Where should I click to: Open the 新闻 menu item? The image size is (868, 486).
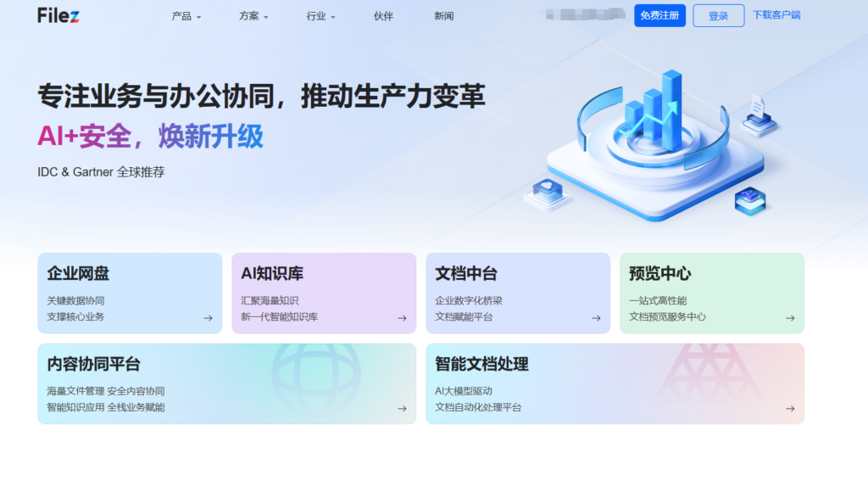coord(444,17)
